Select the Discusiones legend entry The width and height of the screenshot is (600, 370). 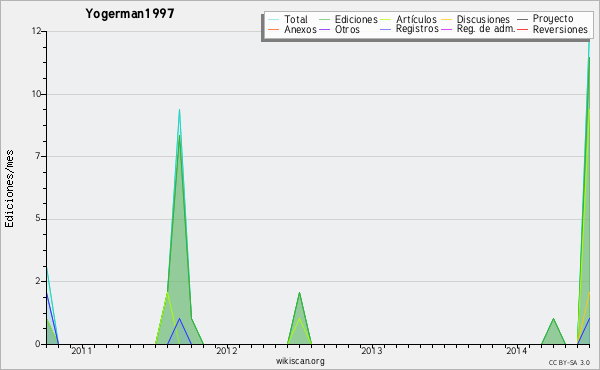[x=483, y=19]
